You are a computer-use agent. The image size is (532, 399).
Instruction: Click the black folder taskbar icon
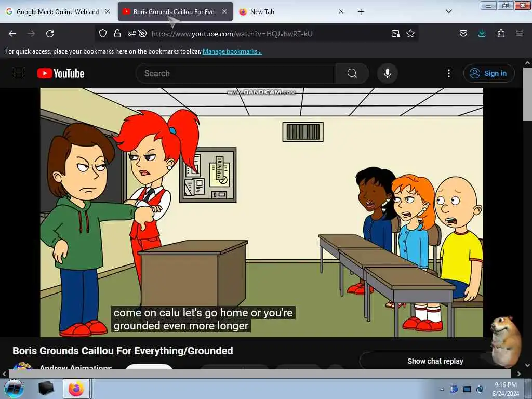(x=46, y=389)
